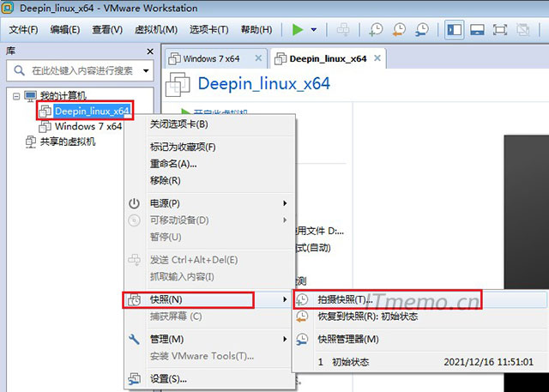
Task: Open the 快照(N) submenu entry
Action: (x=208, y=300)
